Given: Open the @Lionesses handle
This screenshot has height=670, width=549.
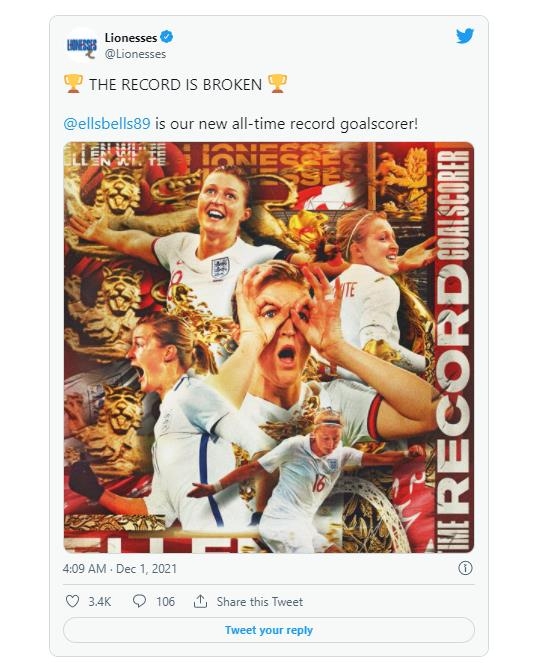Looking at the screenshot, I should [x=135, y=54].
